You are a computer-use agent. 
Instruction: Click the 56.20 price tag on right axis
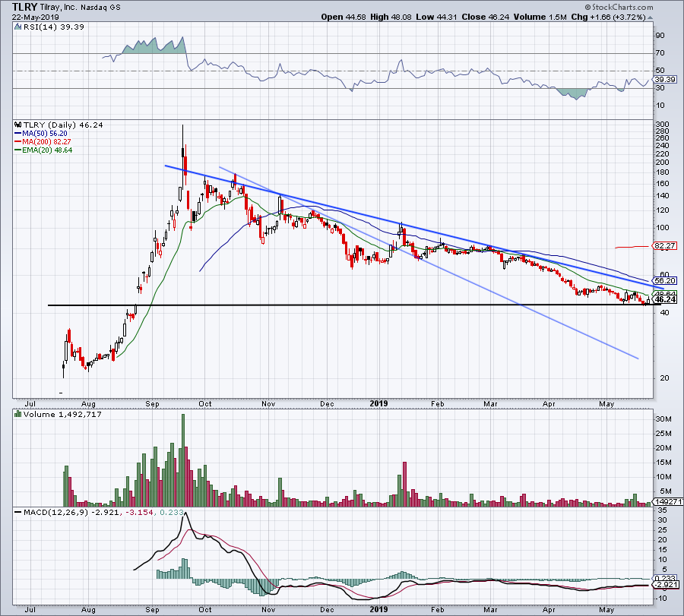[x=665, y=281]
